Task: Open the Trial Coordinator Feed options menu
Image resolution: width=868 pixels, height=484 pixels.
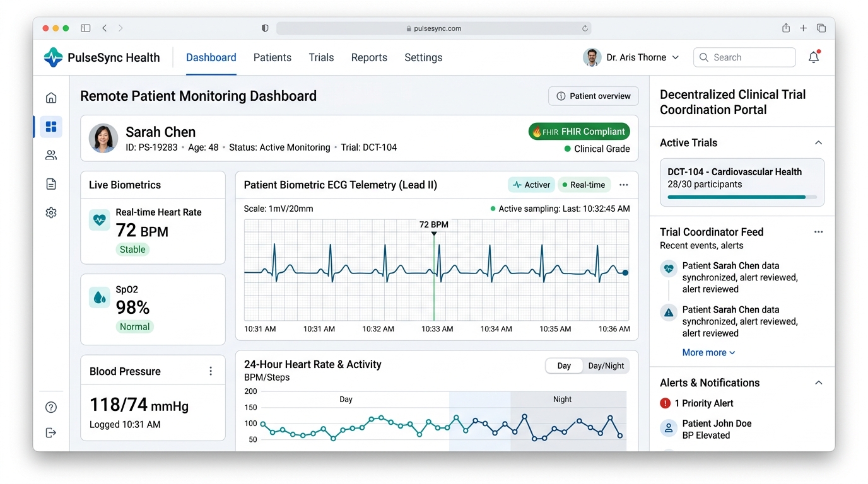Action: point(818,232)
